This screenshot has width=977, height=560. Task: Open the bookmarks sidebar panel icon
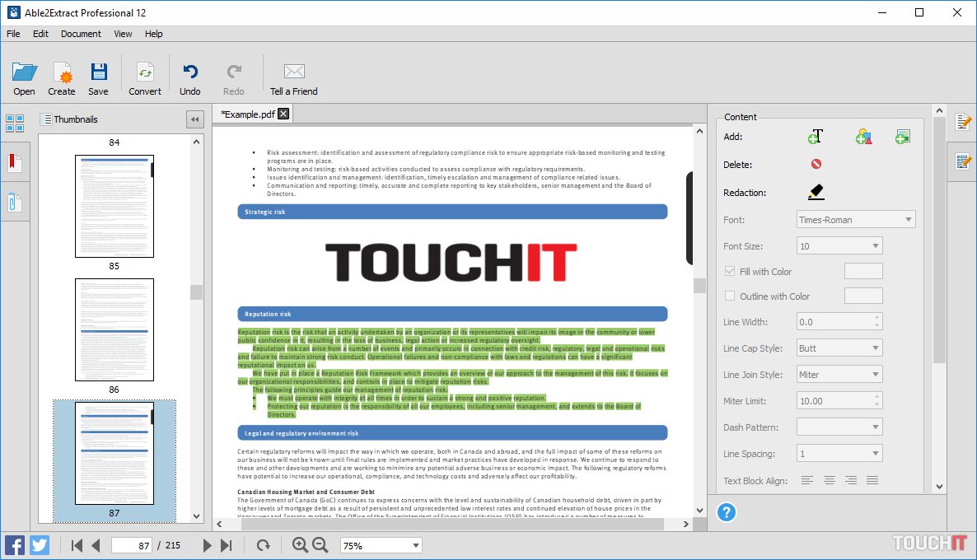[x=15, y=162]
